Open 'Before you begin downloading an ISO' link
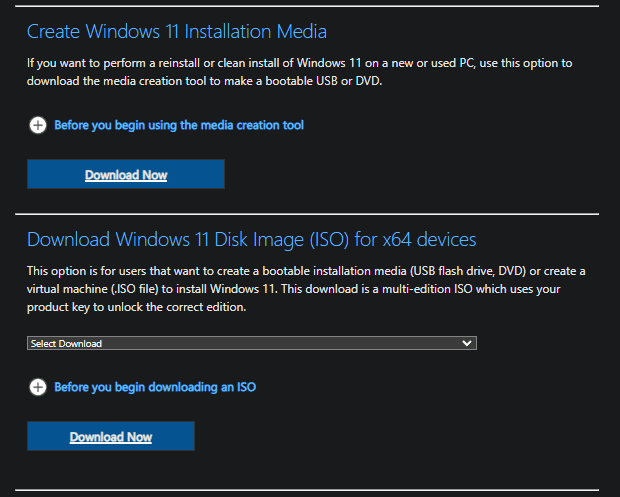Screen dimensions: 620x497 click(155, 387)
